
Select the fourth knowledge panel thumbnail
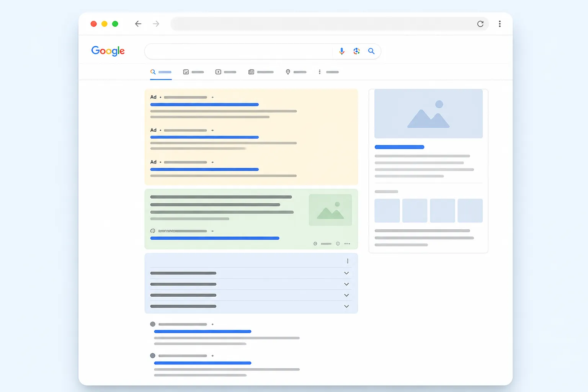pos(470,211)
